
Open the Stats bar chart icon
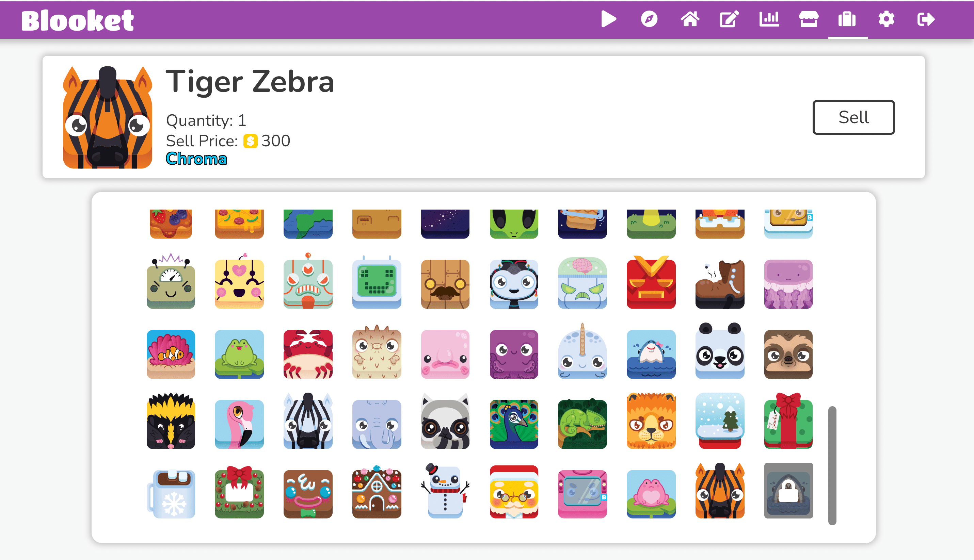769,19
